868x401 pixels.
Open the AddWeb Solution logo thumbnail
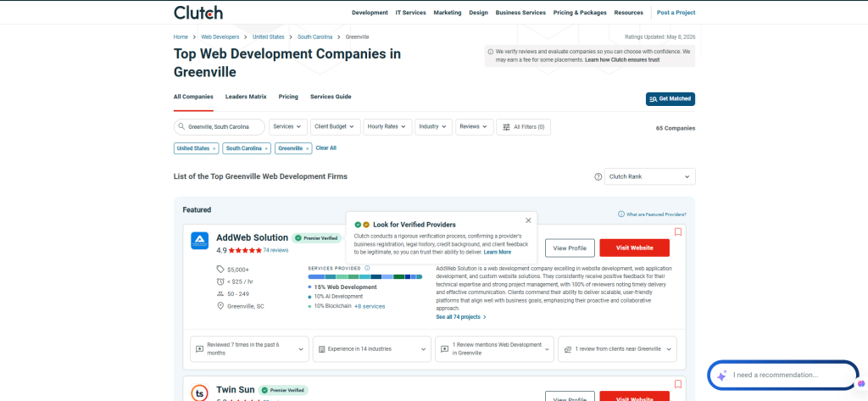(x=199, y=241)
